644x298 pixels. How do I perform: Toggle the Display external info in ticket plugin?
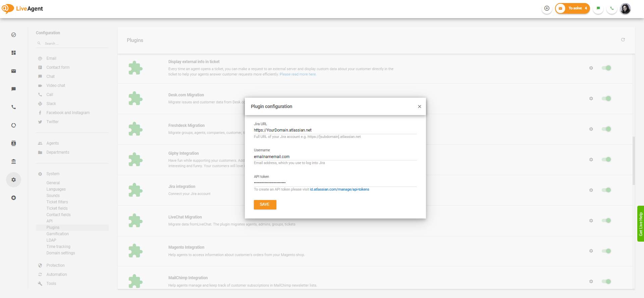606,68
